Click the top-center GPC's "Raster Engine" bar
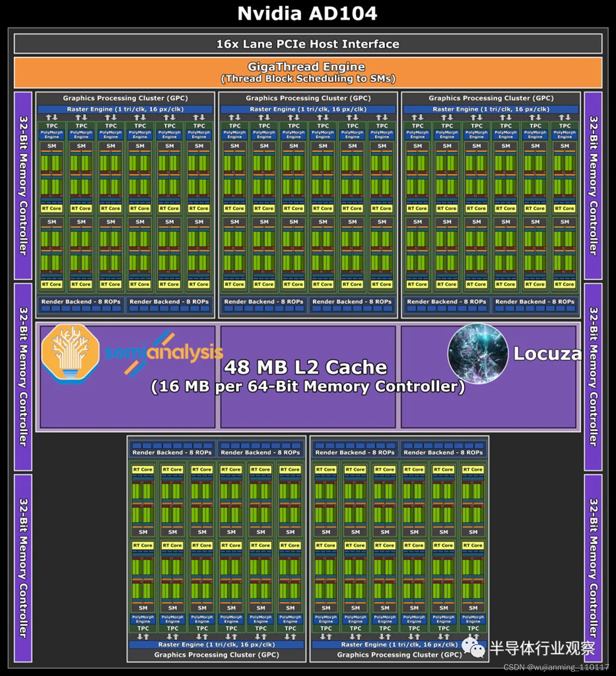This screenshot has height=676, width=616. 308,109
